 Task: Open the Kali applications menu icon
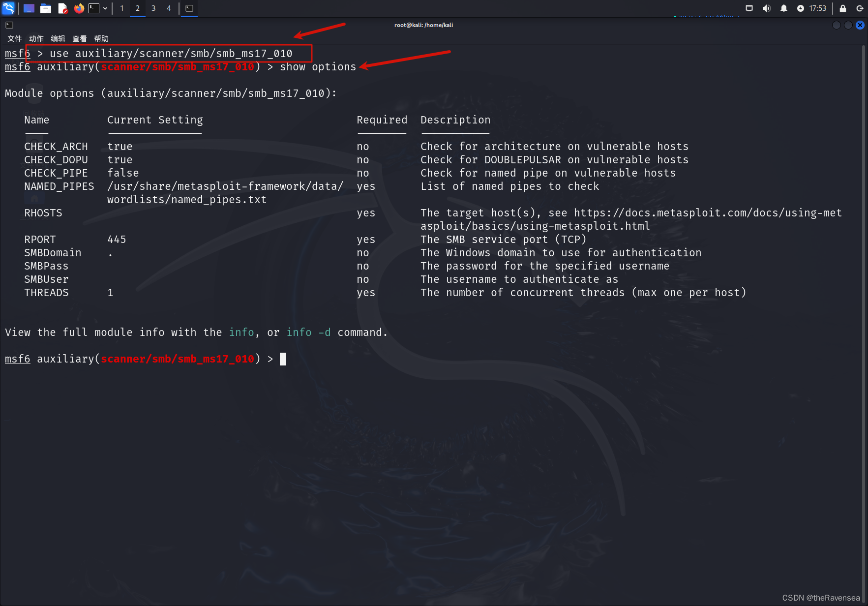(8, 8)
